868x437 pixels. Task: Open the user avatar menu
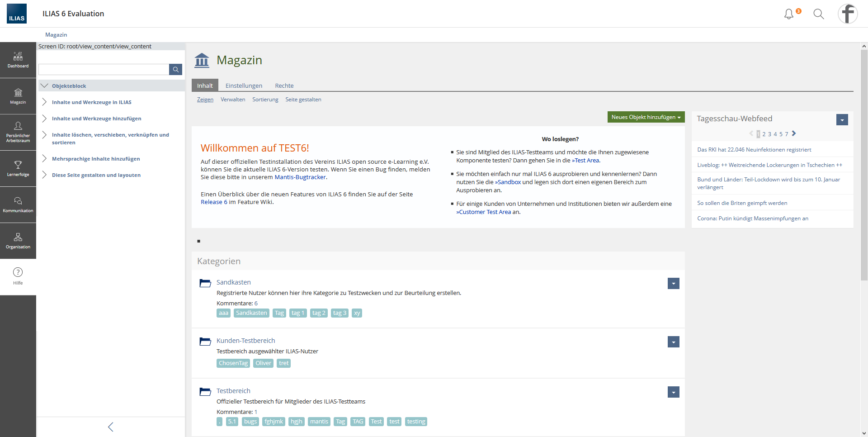[848, 14]
